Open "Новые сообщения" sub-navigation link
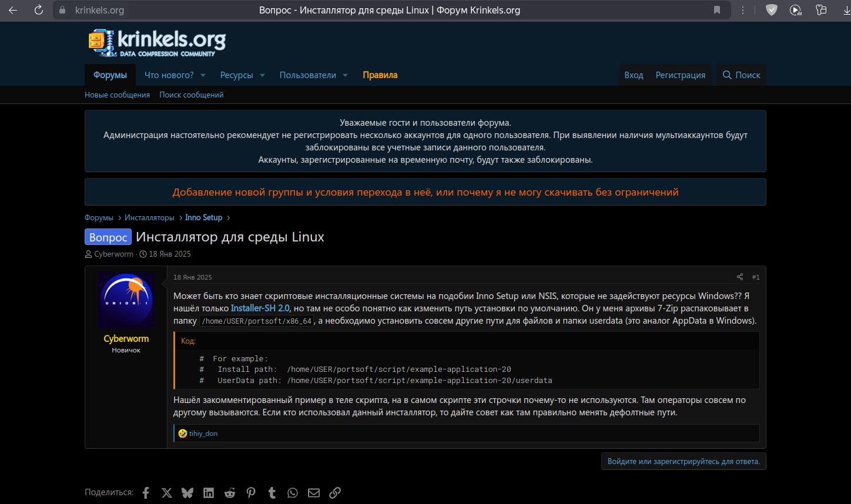Viewport: 851px width, 504px height. pos(117,95)
